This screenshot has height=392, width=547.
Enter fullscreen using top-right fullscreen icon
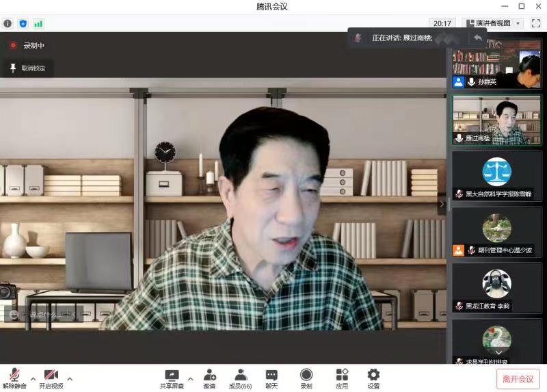coord(535,23)
